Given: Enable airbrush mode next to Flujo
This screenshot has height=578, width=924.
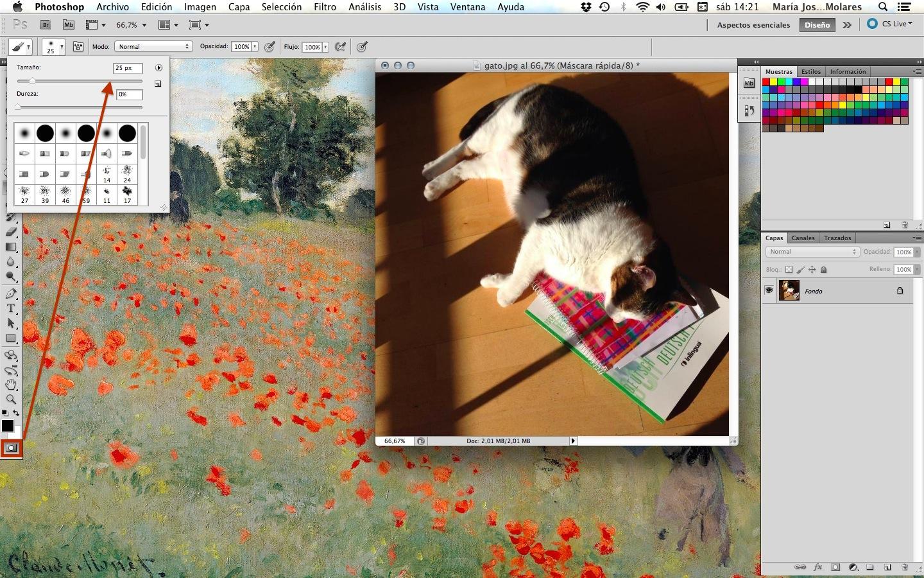Looking at the screenshot, I should pos(341,47).
